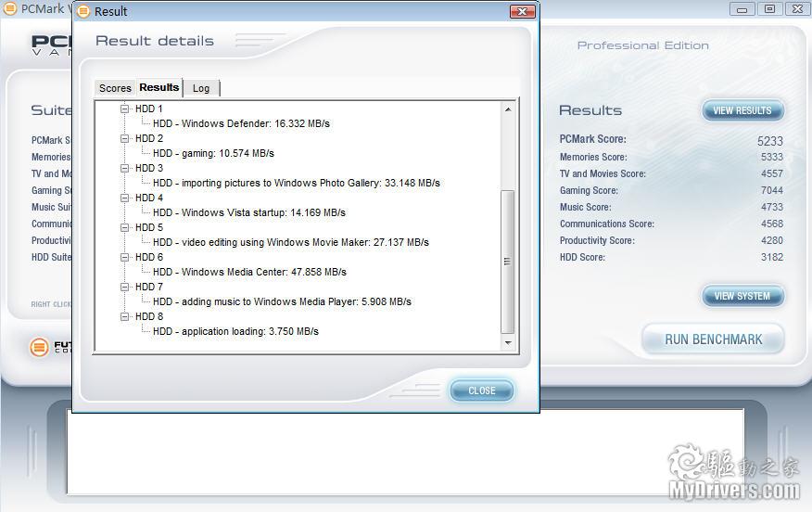
Task: Click the orange Futuremark logo icon
Action: tap(39, 347)
